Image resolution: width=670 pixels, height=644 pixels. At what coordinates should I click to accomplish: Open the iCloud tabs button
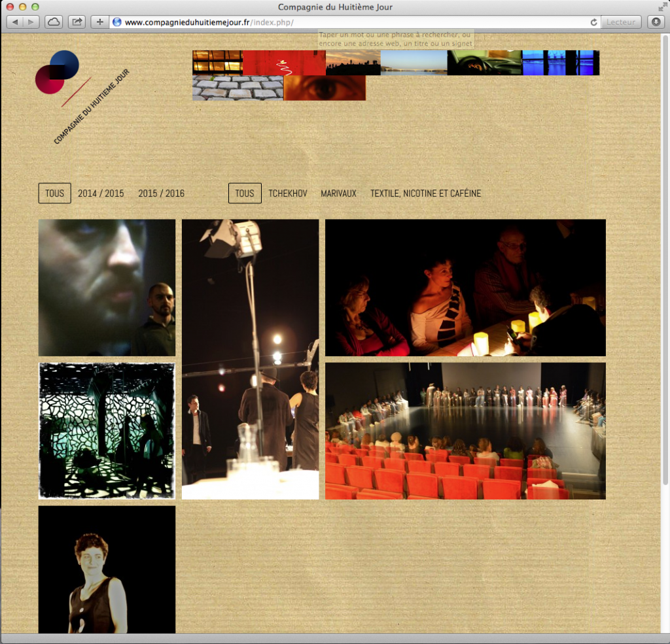(x=54, y=22)
